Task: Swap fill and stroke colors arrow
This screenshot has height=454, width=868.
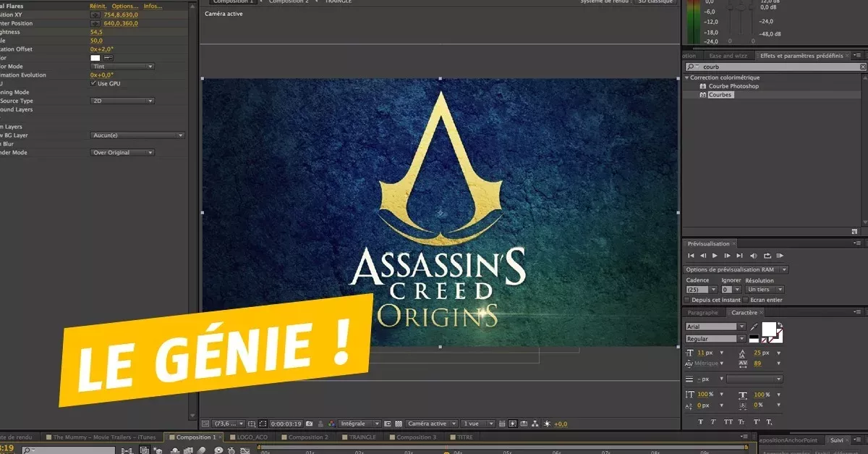Action: click(780, 324)
